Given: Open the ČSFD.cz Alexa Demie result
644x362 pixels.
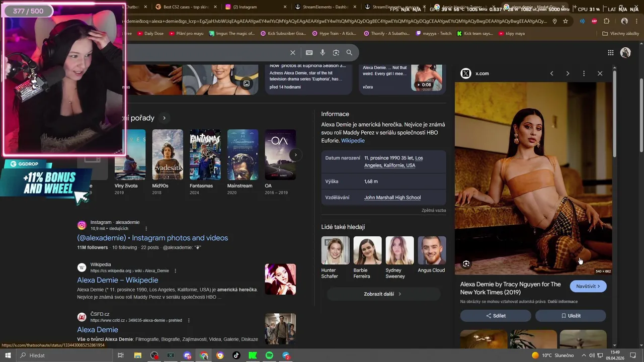Looking at the screenshot, I should coord(98,330).
